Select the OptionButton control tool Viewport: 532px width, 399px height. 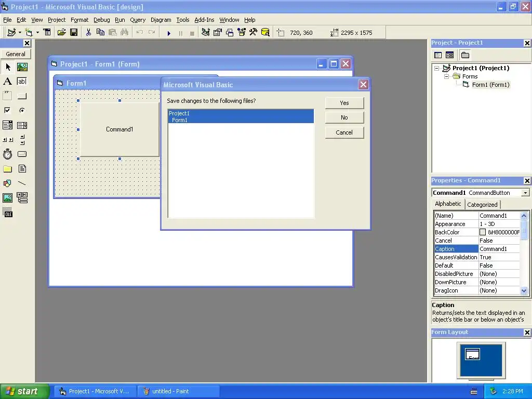tap(22, 110)
